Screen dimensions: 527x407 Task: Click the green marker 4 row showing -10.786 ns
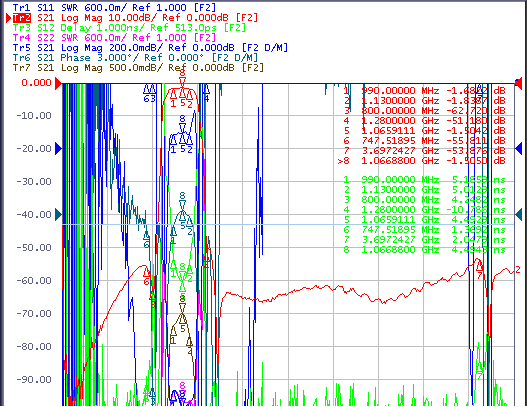424,209
